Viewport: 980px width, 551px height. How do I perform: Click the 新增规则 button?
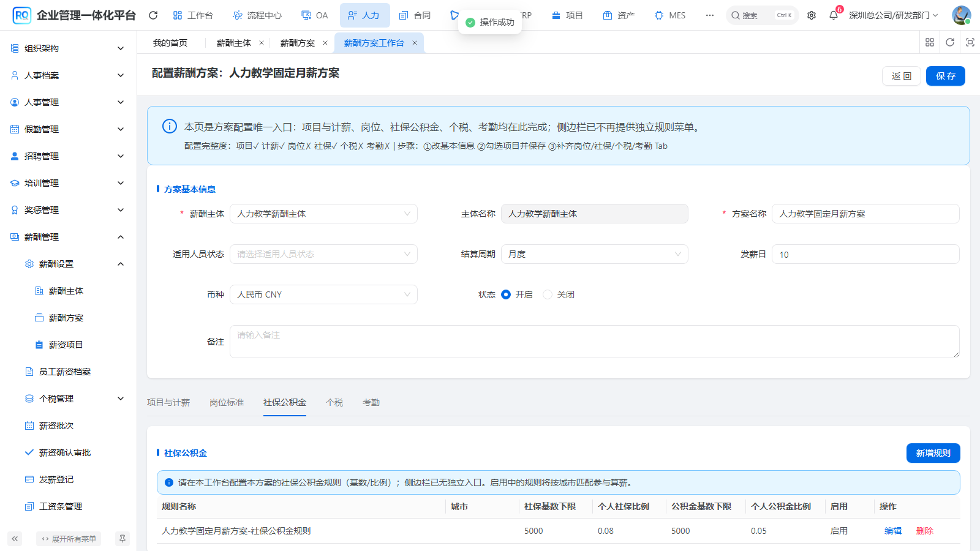point(933,453)
